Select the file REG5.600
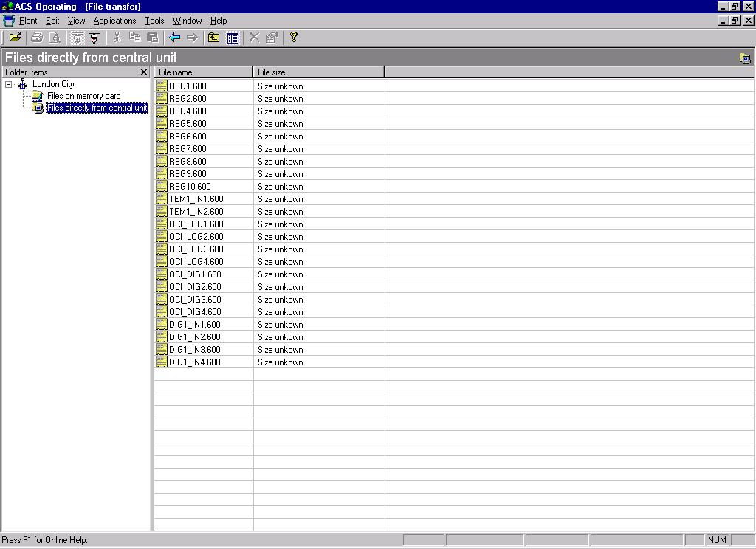 pyautogui.click(x=188, y=124)
